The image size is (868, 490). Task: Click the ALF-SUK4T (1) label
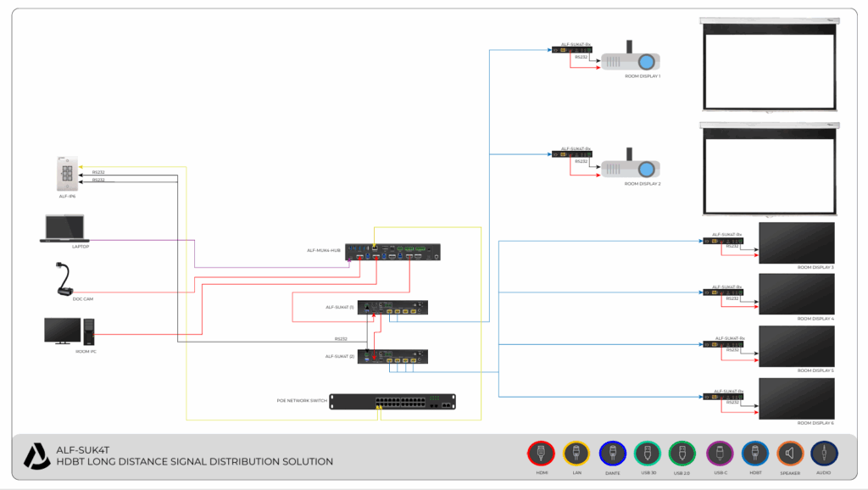click(x=340, y=307)
